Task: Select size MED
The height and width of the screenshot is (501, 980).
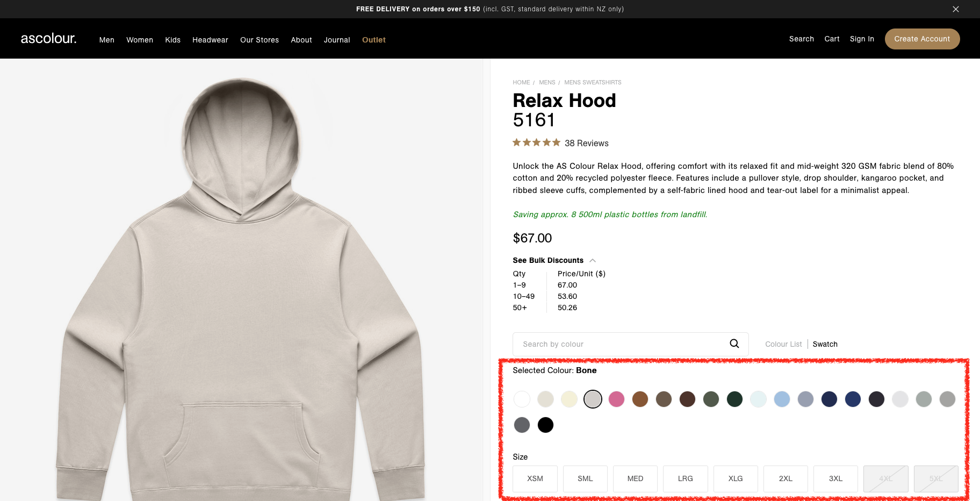Action: (x=635, y=478)
